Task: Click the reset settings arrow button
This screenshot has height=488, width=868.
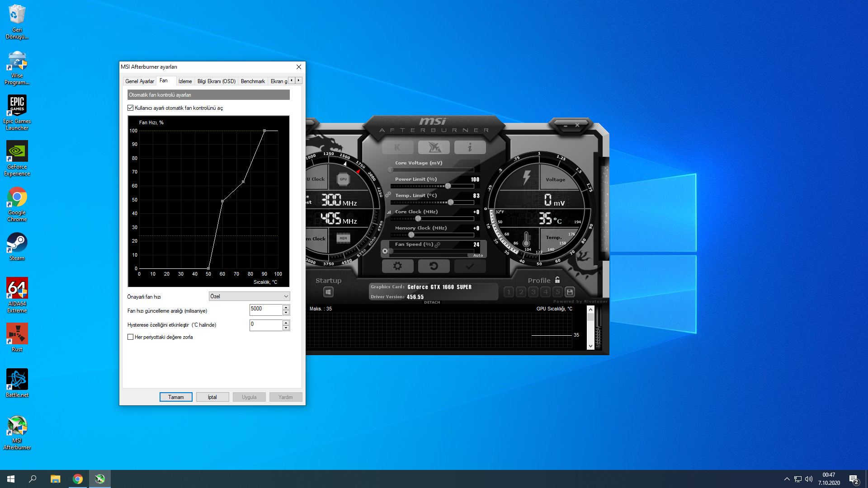Action: (x=434, y=266)
